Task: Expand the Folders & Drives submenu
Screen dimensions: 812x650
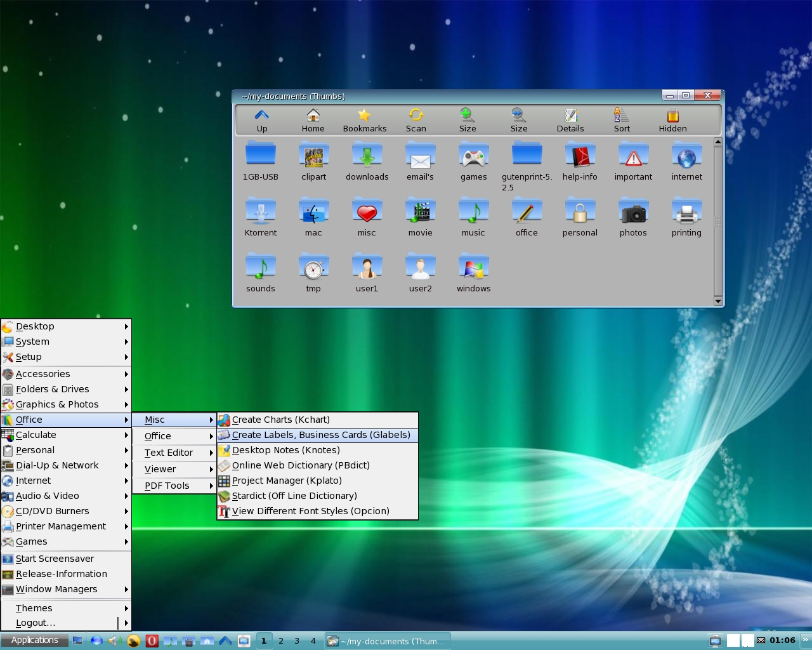Action: pos(66,389)
